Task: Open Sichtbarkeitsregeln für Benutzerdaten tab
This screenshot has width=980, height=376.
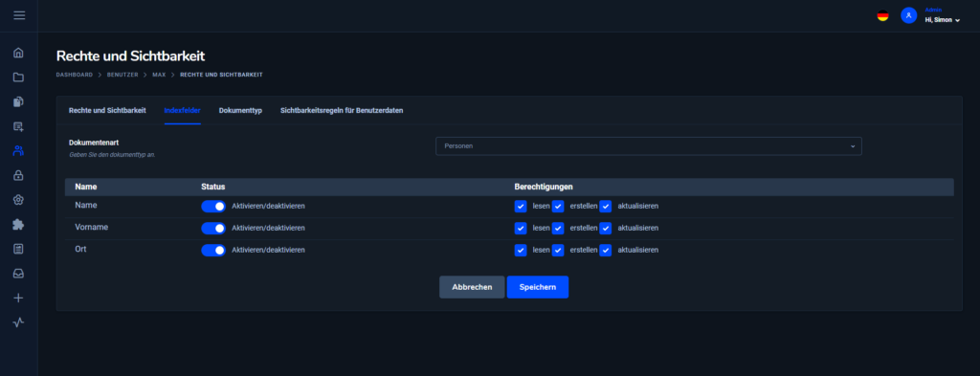Action: (342, 111)
